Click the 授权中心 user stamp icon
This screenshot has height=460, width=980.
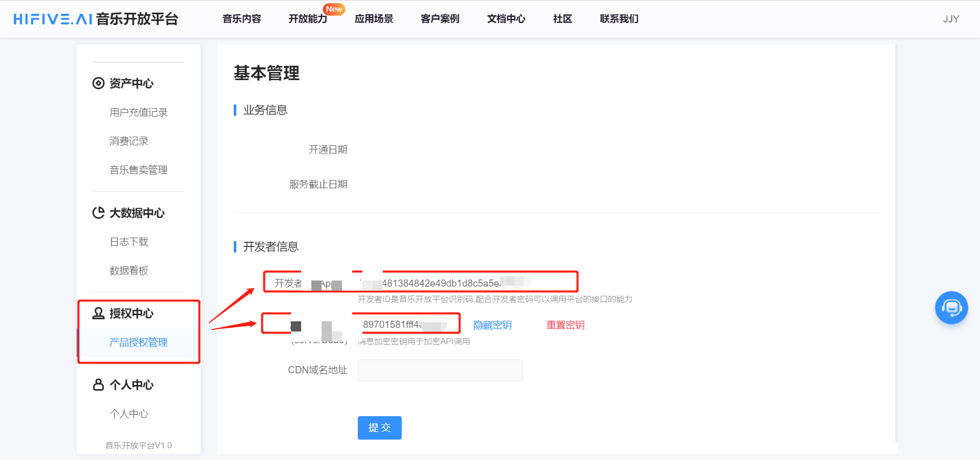98,313
